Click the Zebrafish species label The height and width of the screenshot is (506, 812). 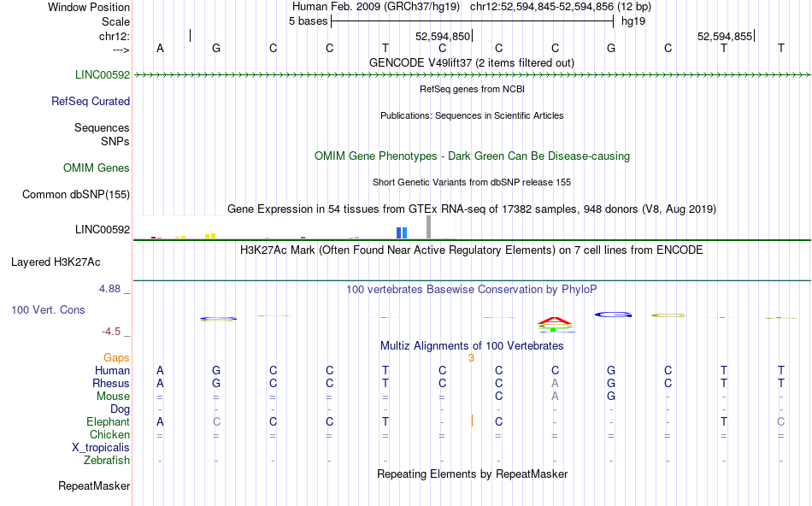tap(107, 460)
